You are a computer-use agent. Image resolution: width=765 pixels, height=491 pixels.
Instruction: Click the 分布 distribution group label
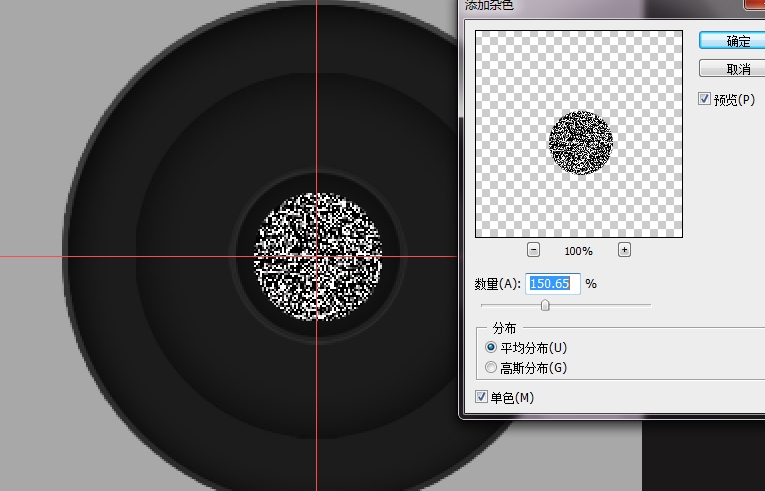coord(504,327)
